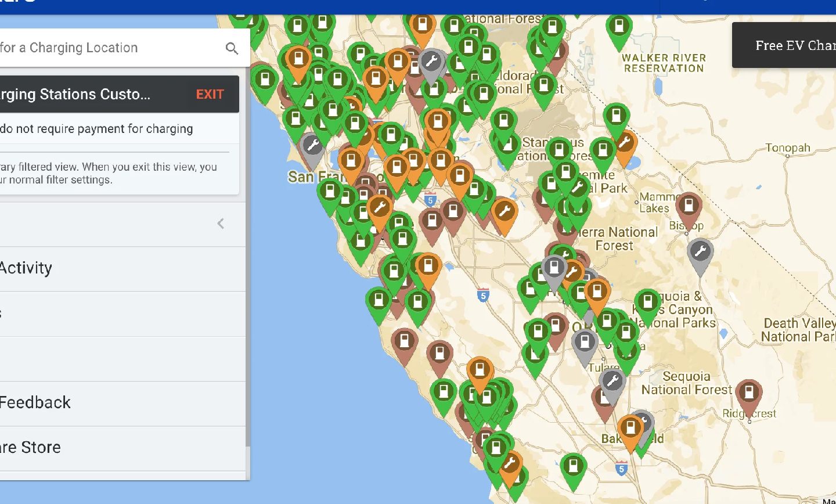Select gray wrench pin near Tulare

612,382
